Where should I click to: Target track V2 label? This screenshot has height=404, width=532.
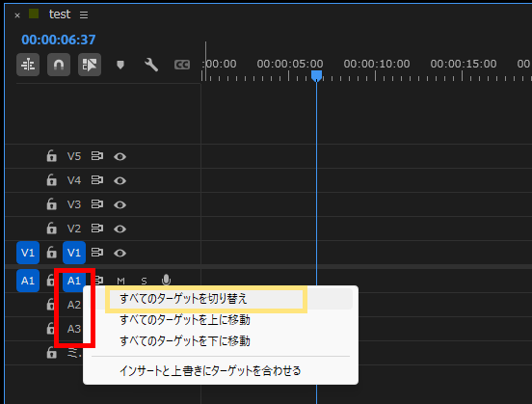point(74,229)
